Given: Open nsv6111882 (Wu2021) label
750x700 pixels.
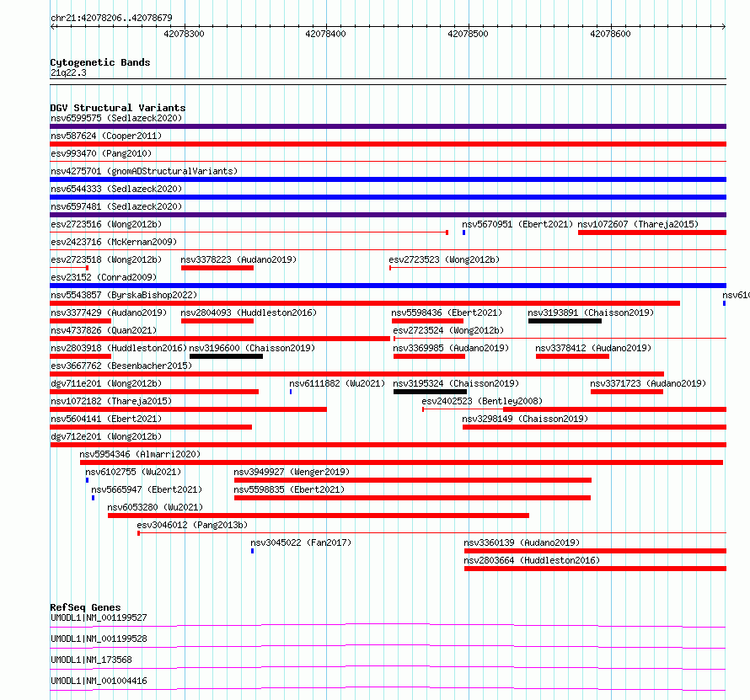Looking at the screenshot, I should click(x=337, y=383).
